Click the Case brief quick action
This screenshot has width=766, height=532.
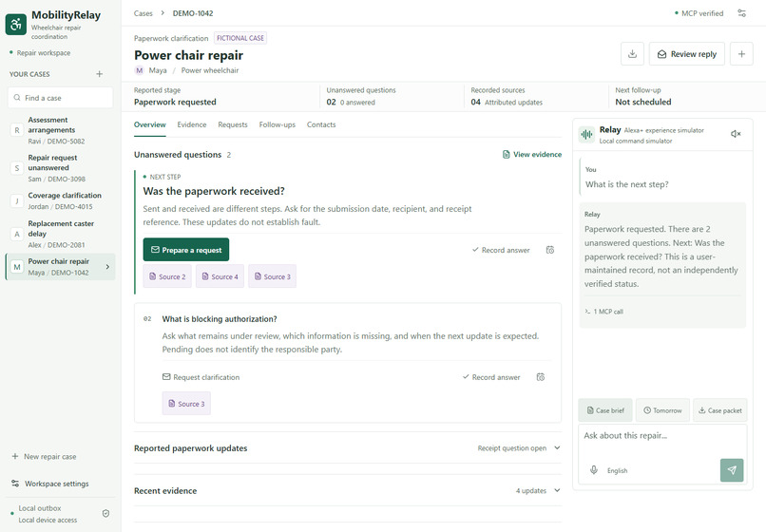(x=605, y=410)
